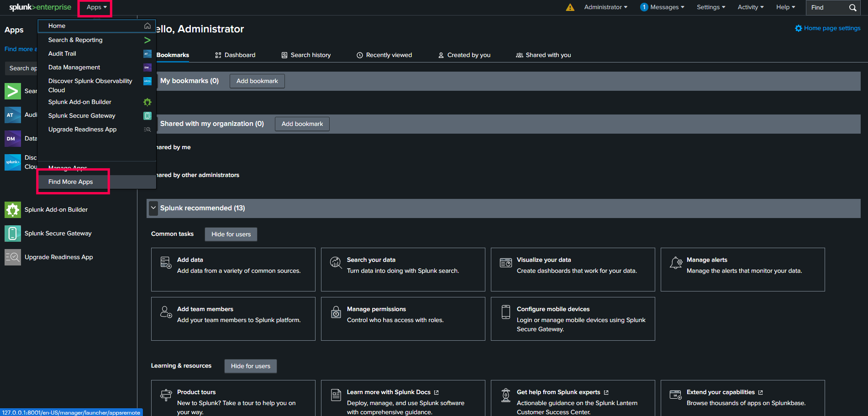The width and height of the screenshot is (868, 416).
Task: Open the Data Management app icon
Action: click(12, 138)
